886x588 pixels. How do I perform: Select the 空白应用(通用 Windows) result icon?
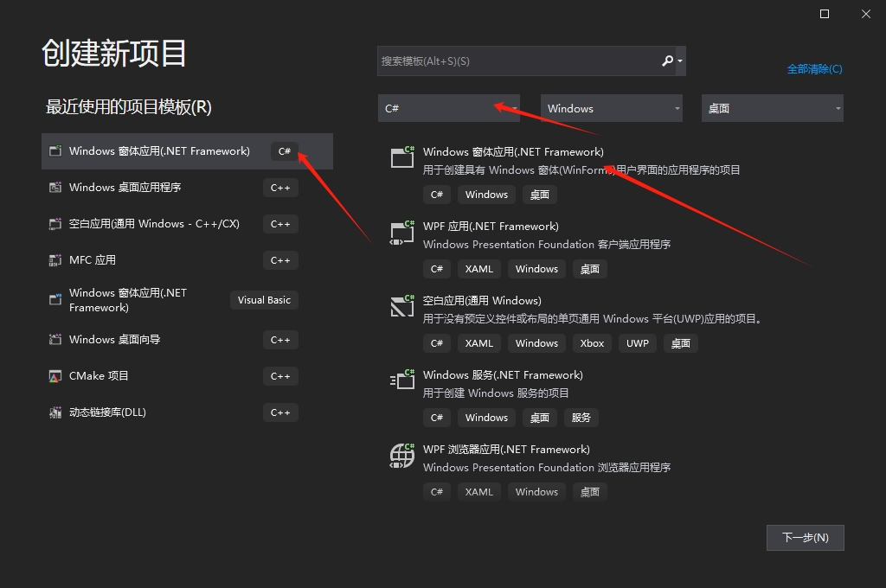click(402, 306)
